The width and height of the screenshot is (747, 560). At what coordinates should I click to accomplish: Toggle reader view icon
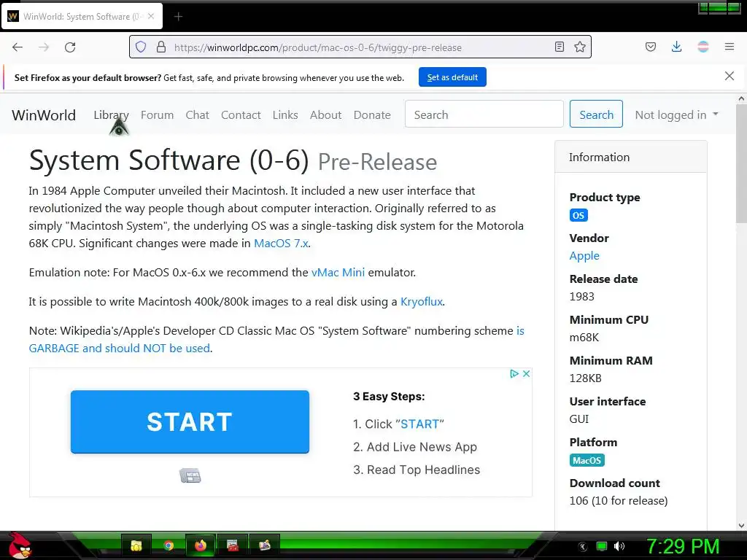click(x=560, y=47)
